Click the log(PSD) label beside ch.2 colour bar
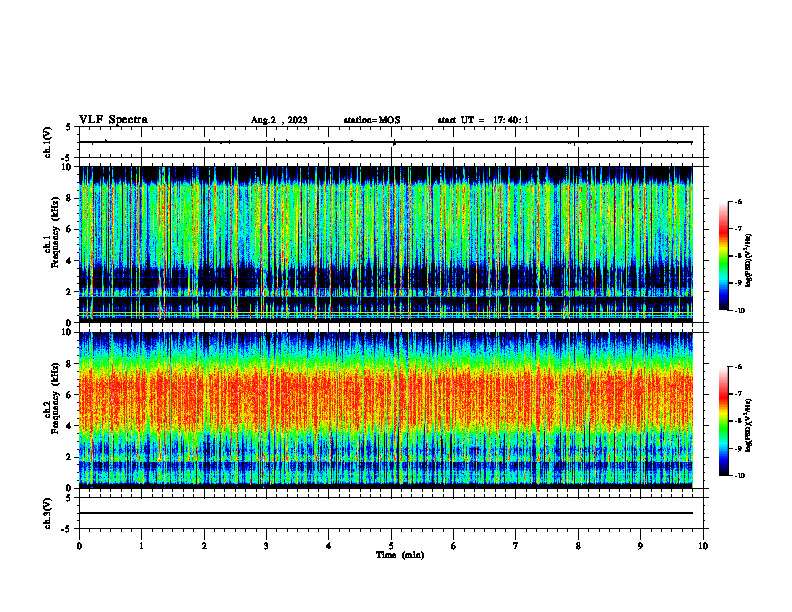This screenshot has width=792, height=612. coord(748,425)
